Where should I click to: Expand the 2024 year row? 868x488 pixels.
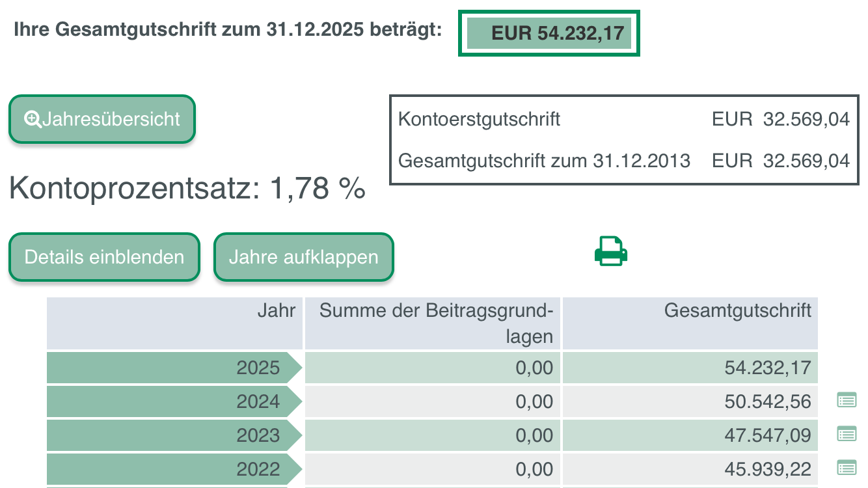pos(174,402)
